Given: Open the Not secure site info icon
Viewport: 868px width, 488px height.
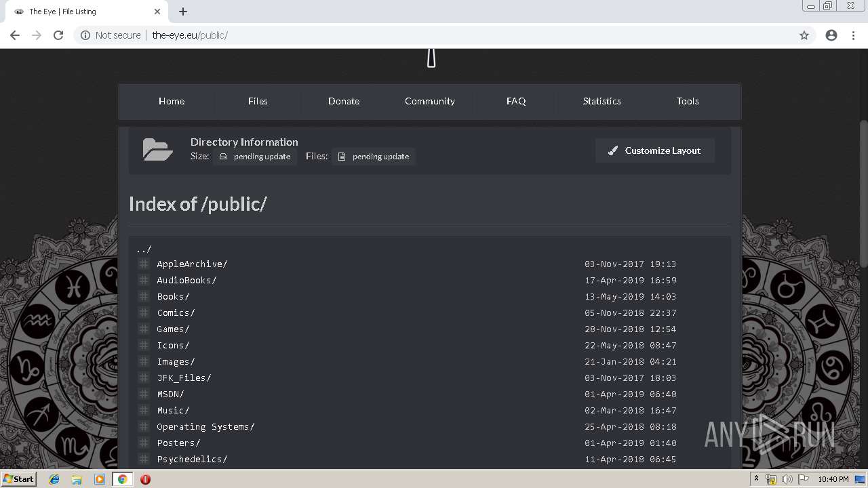Looking at the screenshot, I should pos(85,35).
